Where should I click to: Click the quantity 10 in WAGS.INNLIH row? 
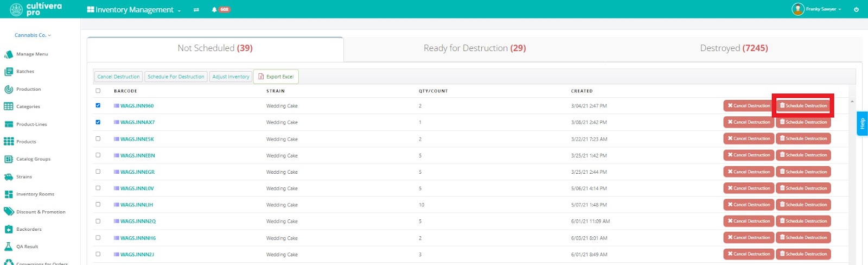(422, 205)
